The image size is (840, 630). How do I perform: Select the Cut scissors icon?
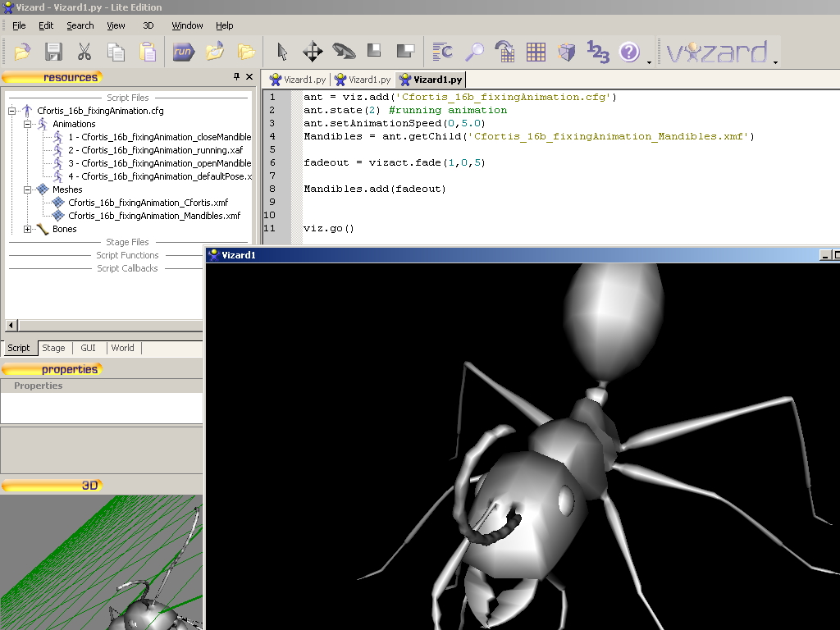click(x=84, y=52)
